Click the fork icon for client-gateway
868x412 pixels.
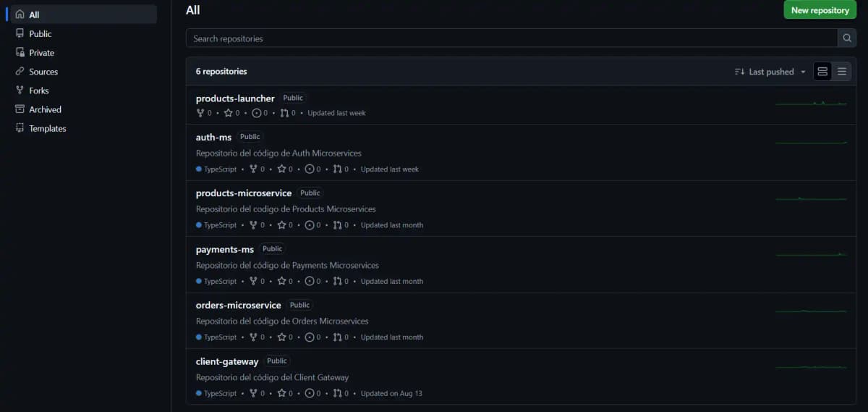[253, 394]
